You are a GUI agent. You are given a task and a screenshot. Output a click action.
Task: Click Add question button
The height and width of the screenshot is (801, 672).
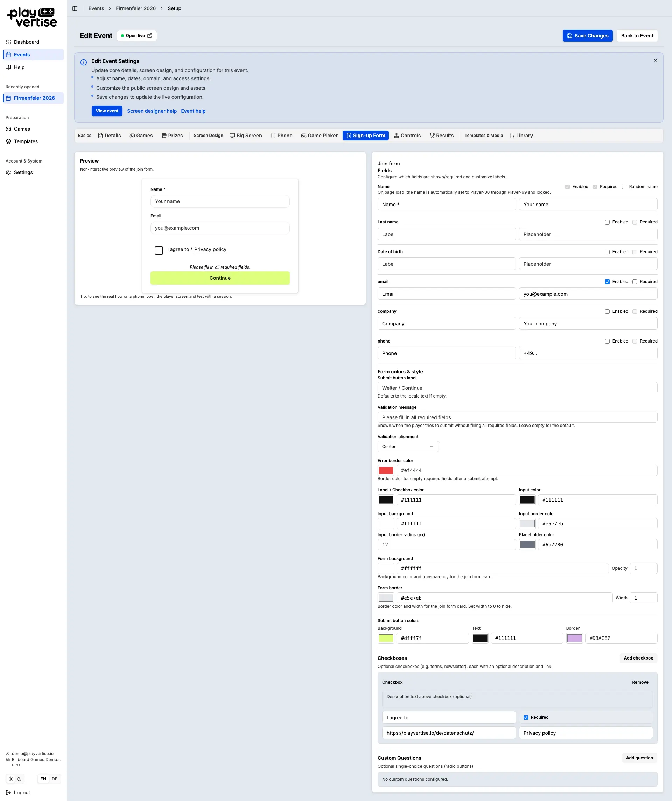(x=639, y=758)
